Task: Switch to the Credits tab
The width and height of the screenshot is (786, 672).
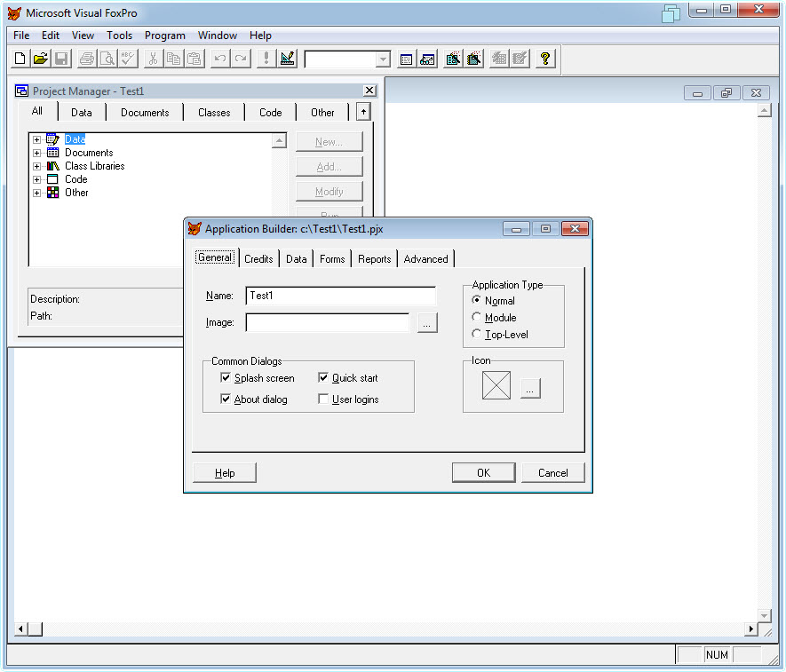Action: (x=258, y=259)
